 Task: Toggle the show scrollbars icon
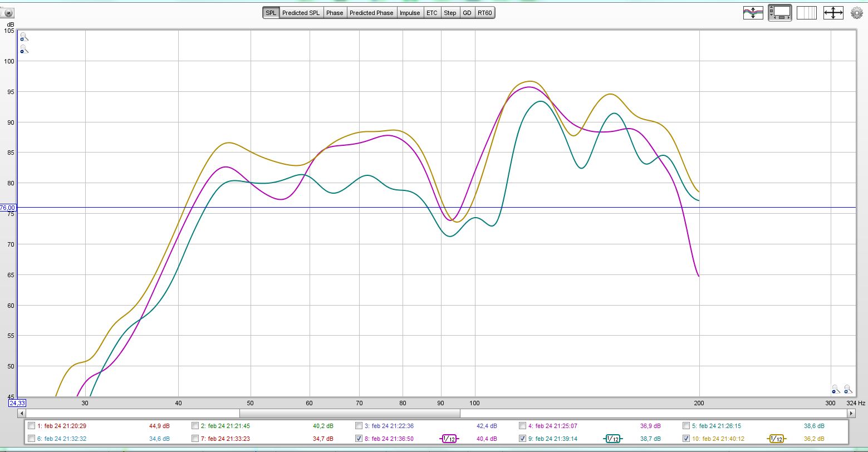(779, 13)
